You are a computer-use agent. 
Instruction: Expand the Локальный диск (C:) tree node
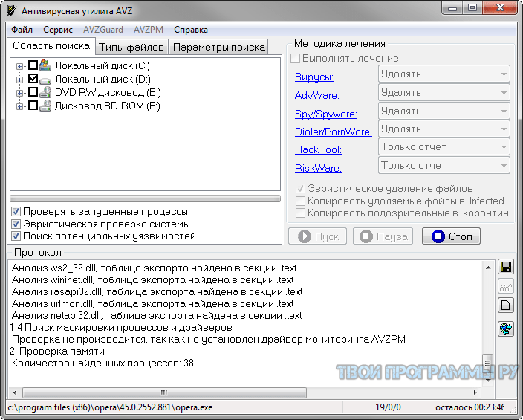[x=20, y=66]
